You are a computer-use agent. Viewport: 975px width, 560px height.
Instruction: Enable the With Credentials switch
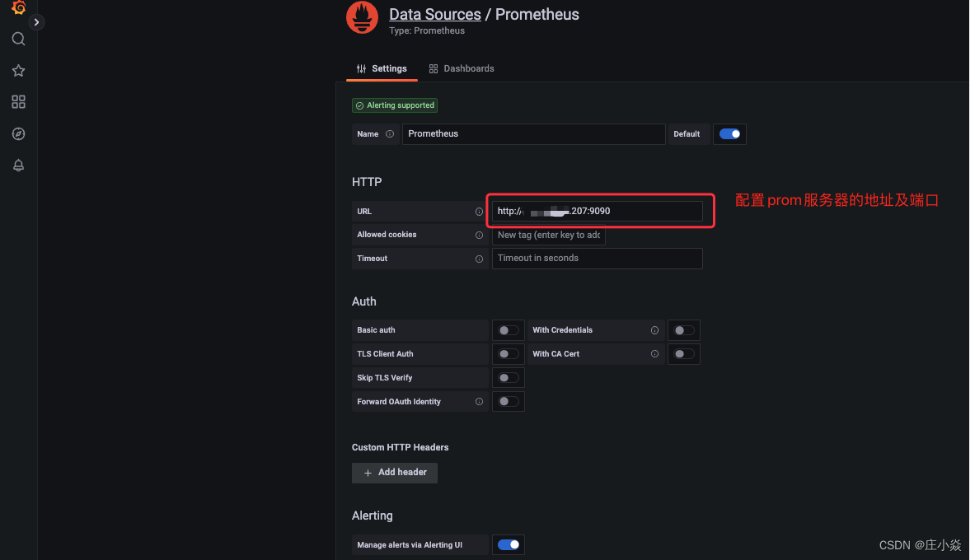(683, 331)
